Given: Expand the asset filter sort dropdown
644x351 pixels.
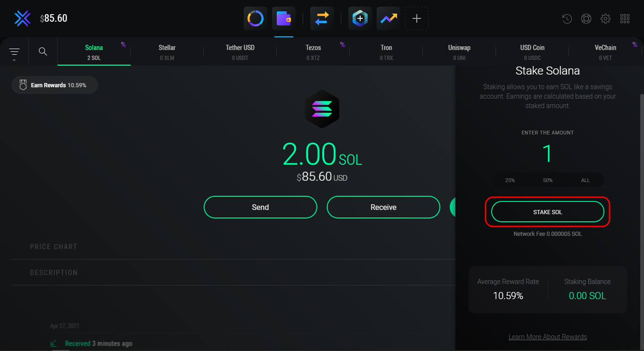Looking at the screenshot, I should [14, 52].
